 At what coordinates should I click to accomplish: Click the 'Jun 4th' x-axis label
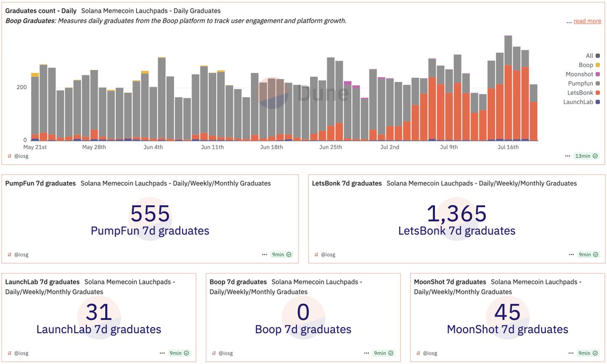point(153,147)
